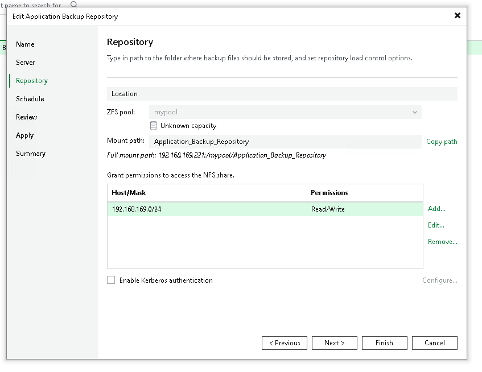The image size is (482, 372).
Task: Go to the Summary step
Action: tap(30, 153)
